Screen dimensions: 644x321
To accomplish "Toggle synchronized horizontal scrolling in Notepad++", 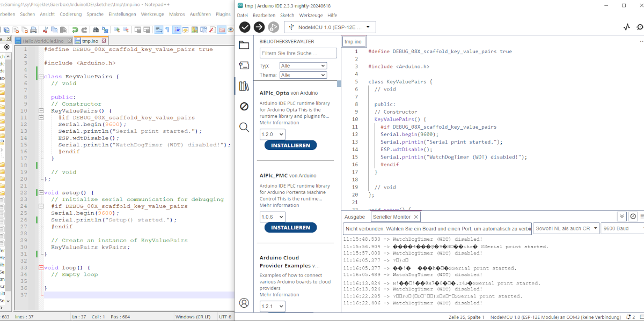I will coord(147,30).
